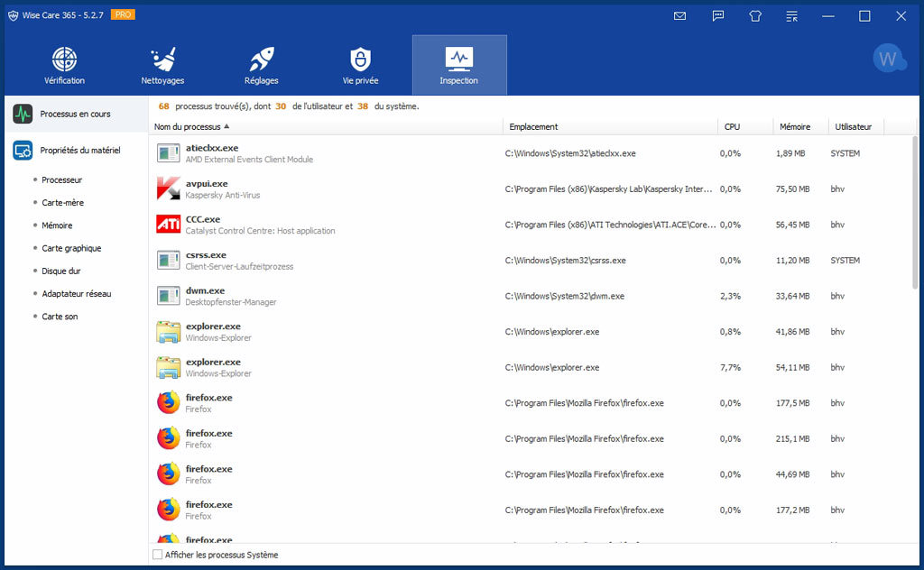924x570 pixels.
Task: Click the Wise Care 365 shield logo
Action: coord(13,15)
